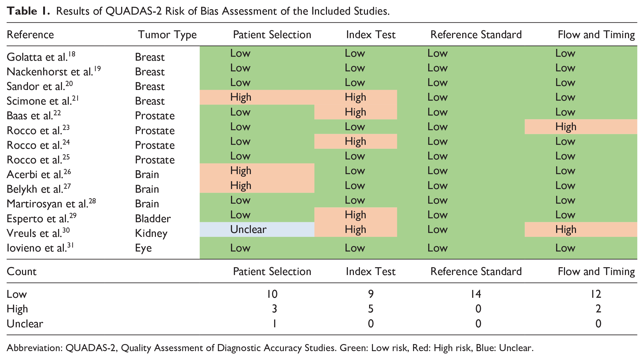Viewport: 644px width, 360px height.
Task: Click High count value 5
Action: click(371, 309)
